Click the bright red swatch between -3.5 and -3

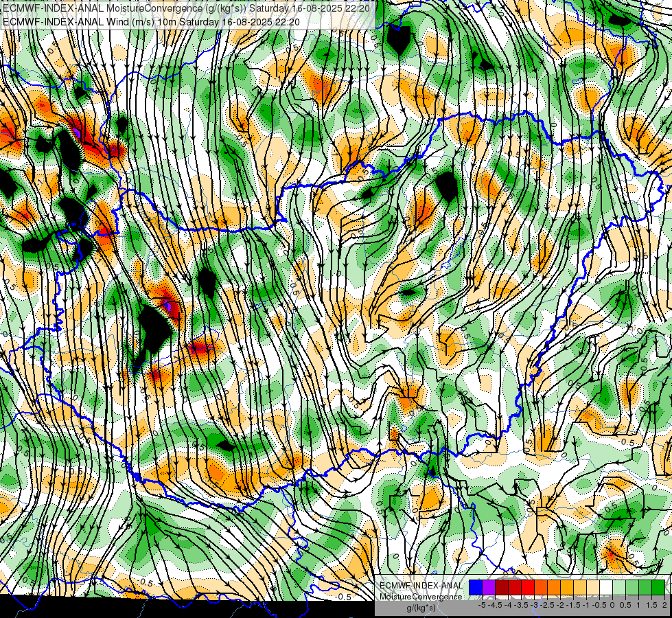(x=528, y=587)
